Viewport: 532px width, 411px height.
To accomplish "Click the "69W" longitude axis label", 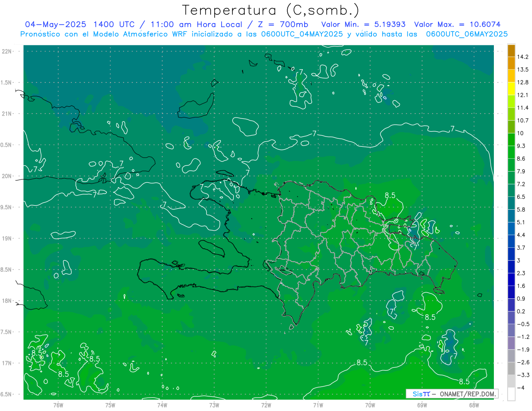I will 422,405.
